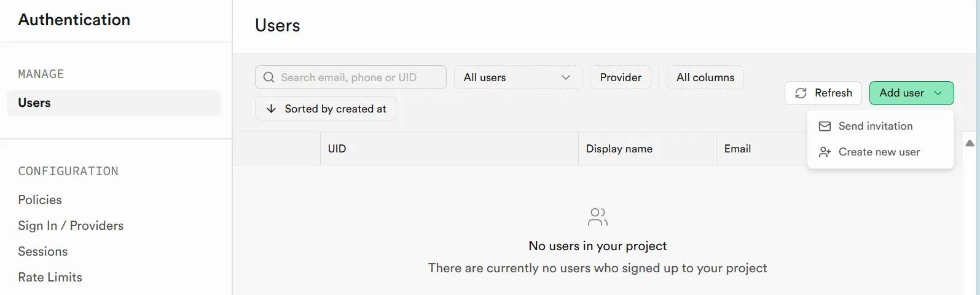Open the All columns selector

coord(705,77)
